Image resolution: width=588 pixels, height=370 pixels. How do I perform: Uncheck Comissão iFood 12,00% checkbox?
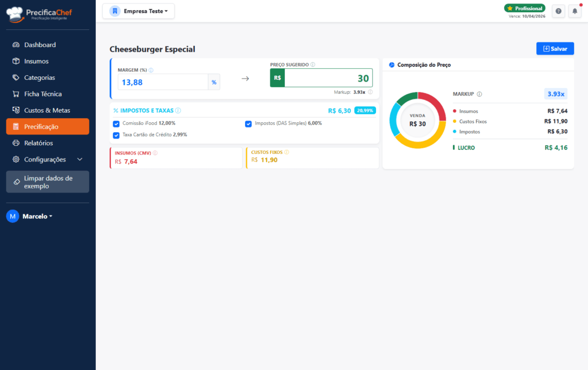(116, 124)
